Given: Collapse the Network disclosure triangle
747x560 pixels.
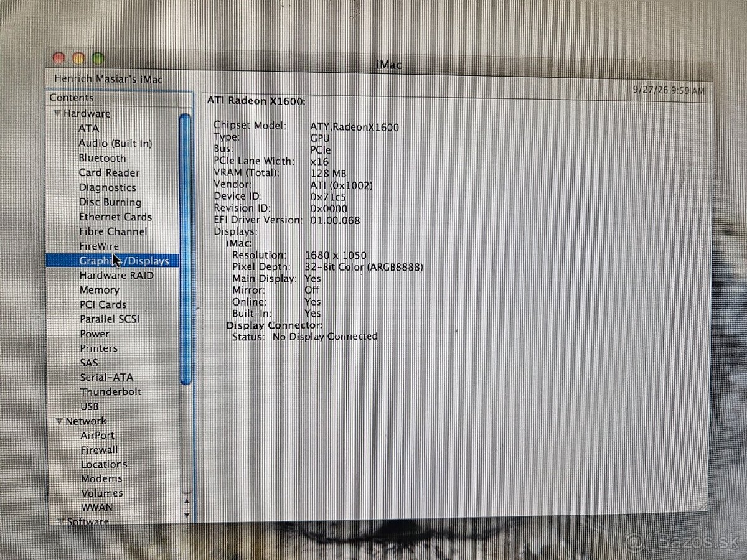Looking at the screenshot, I should (60, 421).
